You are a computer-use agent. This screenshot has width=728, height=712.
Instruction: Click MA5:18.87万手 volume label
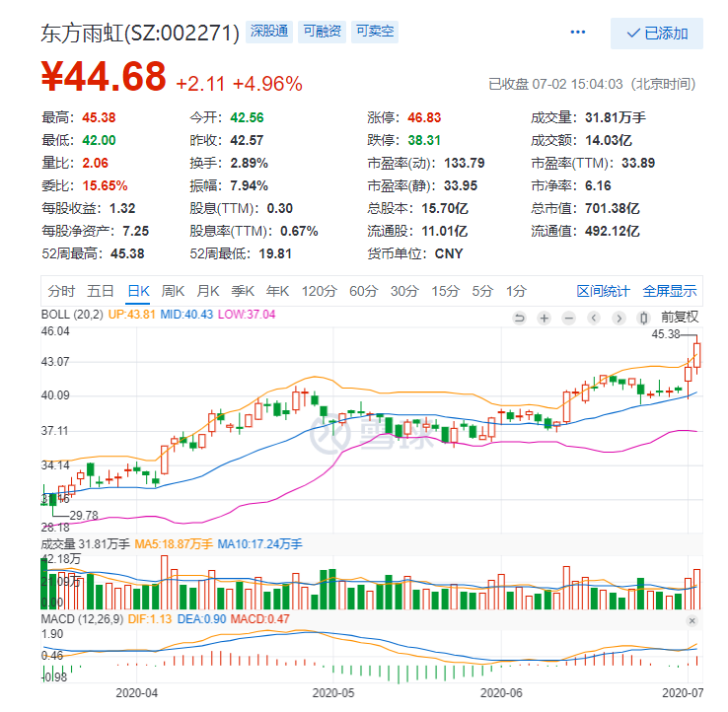174,544
